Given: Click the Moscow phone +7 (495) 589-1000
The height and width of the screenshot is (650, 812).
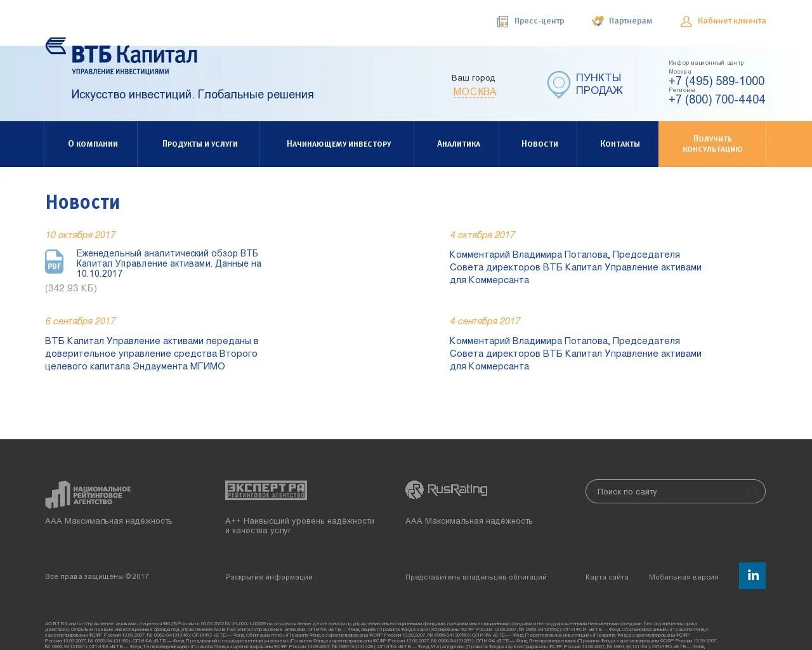Looking at the screenshot, I should coord(716,81).
